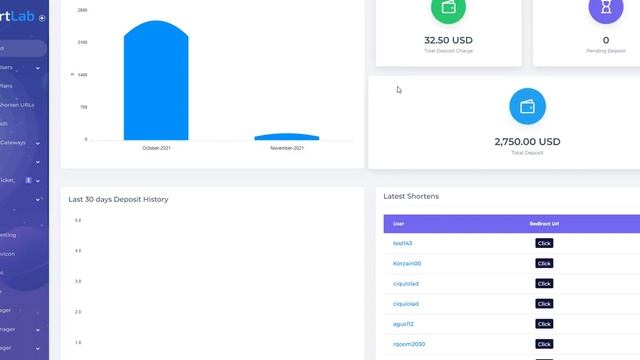Open user link agus112
The width and height of the screenshot is (640, 360).
coord(403,324)
